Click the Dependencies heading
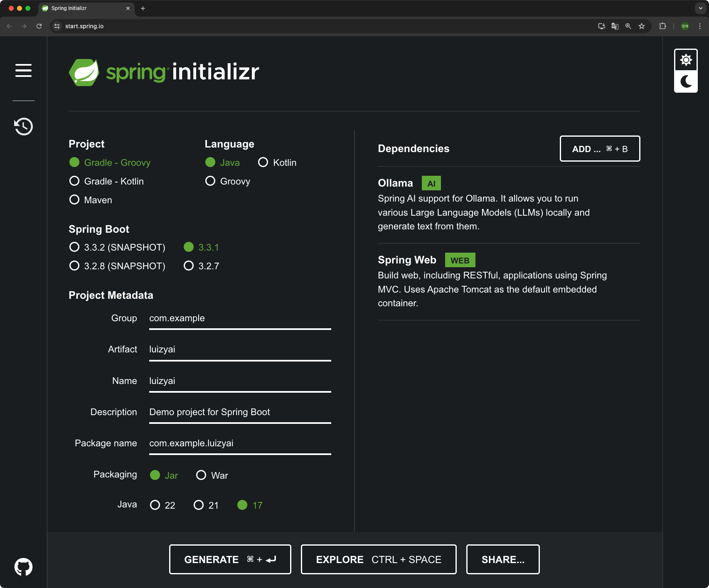 414,149
